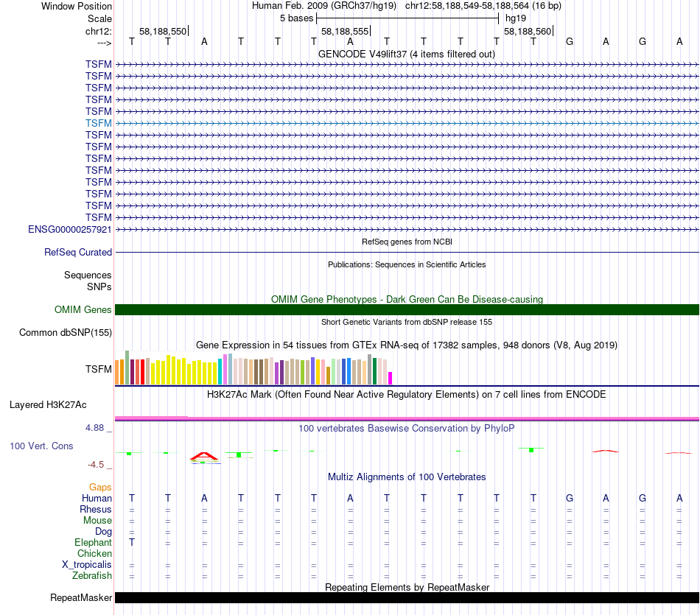Click the Scale track label
This screenshot has width=700, height=615.
(x=99, y=18)
